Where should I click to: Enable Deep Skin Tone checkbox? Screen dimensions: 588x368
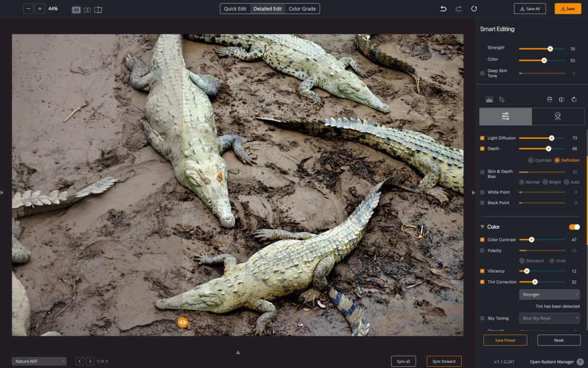click(482, 73)
